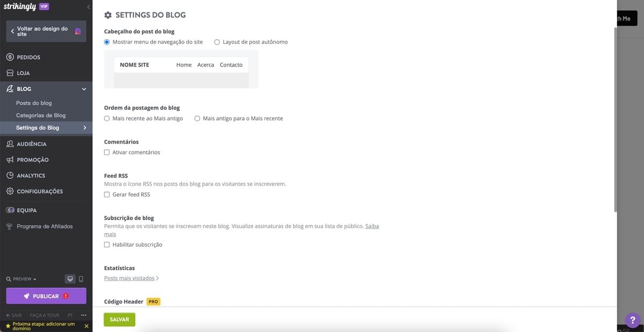The height and width of the screenshot is (332, 644).
Task: Click the Afiliados trophy icon
Action: click(x=9, y=226)
